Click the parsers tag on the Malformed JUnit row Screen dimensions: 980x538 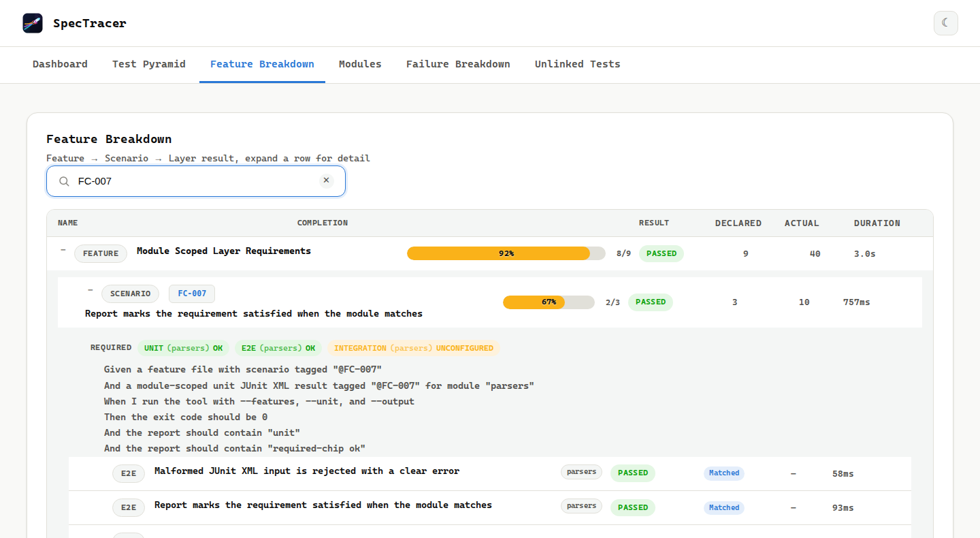[x=581, y=472]
